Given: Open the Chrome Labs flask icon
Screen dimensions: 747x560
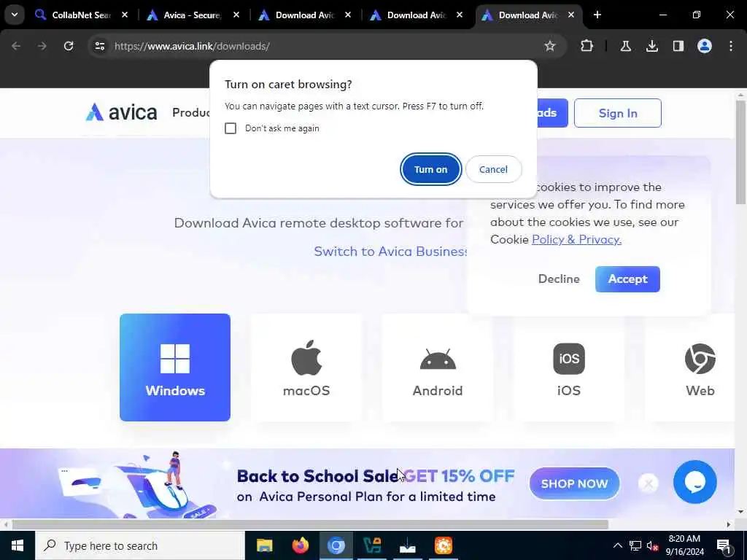Looking at the screenshot, I should (x=625, y=46).
